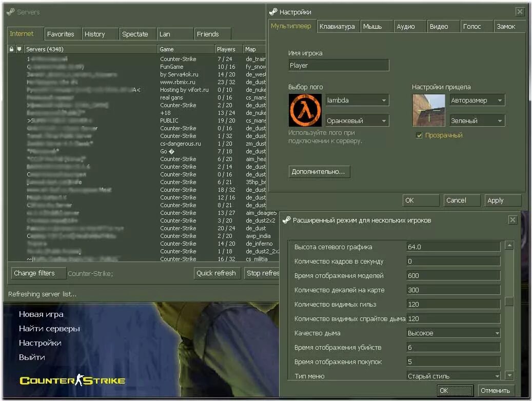Screen dimensions: 532x401
Task: Click the Отменить button
Action: tap(496, 390)
